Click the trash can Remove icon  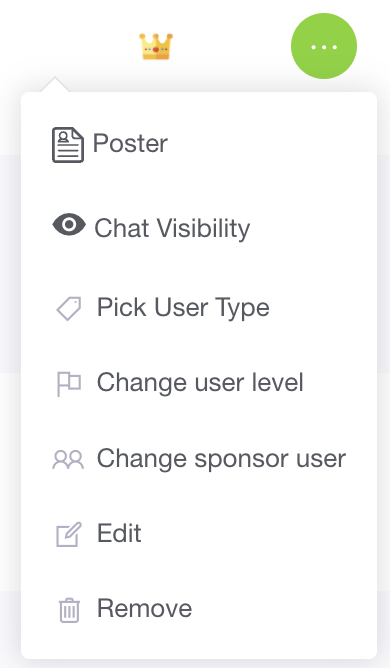[69, 610]
